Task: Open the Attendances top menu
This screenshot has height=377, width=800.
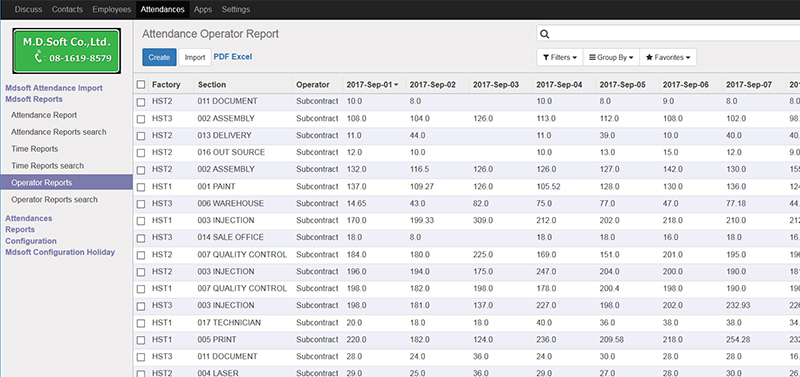Action: click(x=163, y=9)
